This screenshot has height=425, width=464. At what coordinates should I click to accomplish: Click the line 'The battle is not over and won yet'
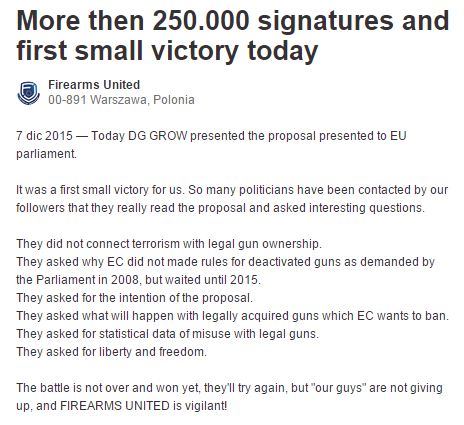coord(229,388)
